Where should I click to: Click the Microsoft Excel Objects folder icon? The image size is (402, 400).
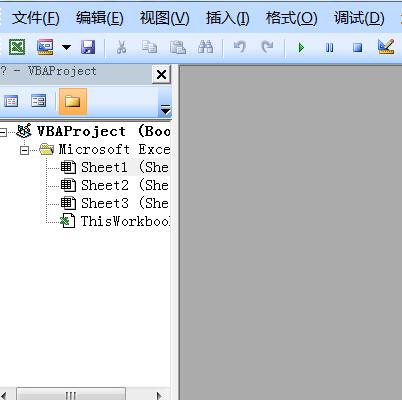tap(47, 149)
